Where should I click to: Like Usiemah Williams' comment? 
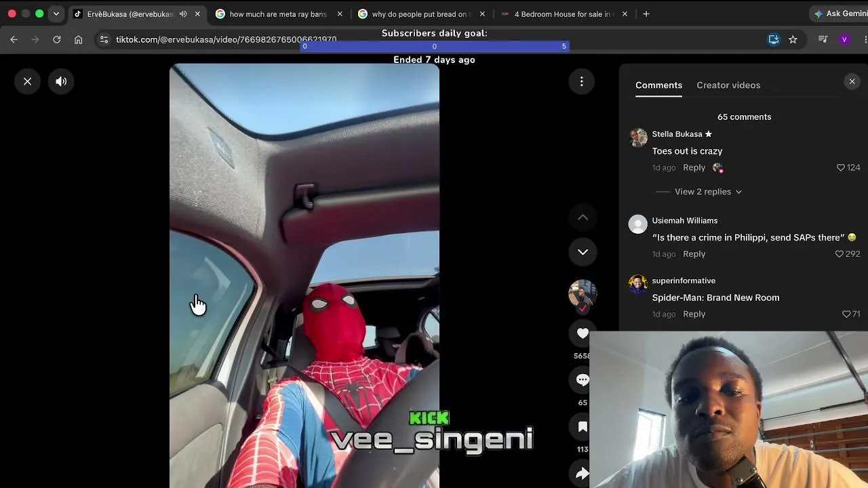(840, 254)
